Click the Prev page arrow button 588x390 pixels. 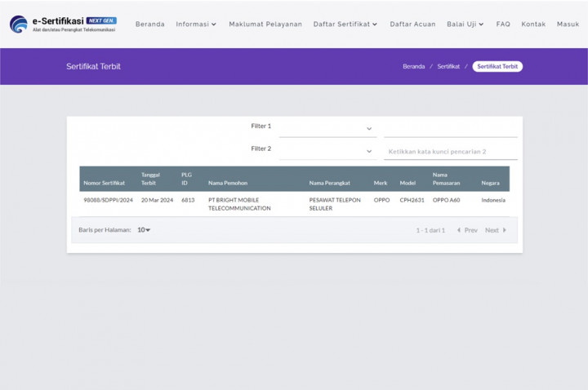pos(466,230)
